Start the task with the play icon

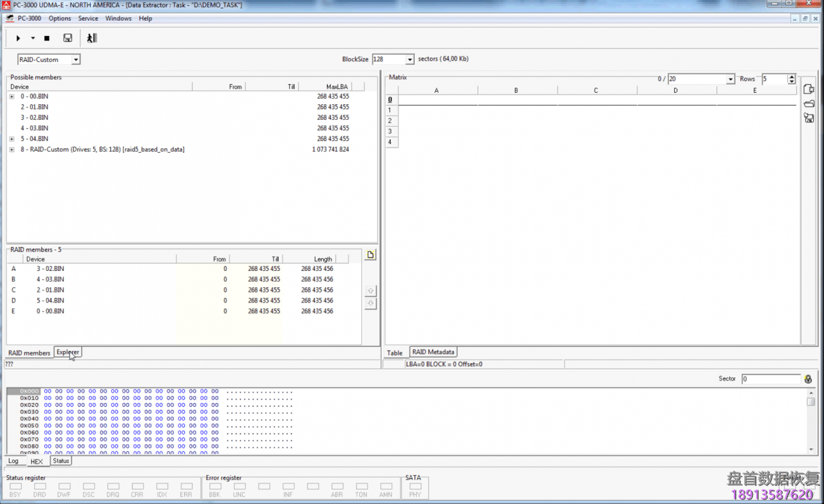point(18,38)
